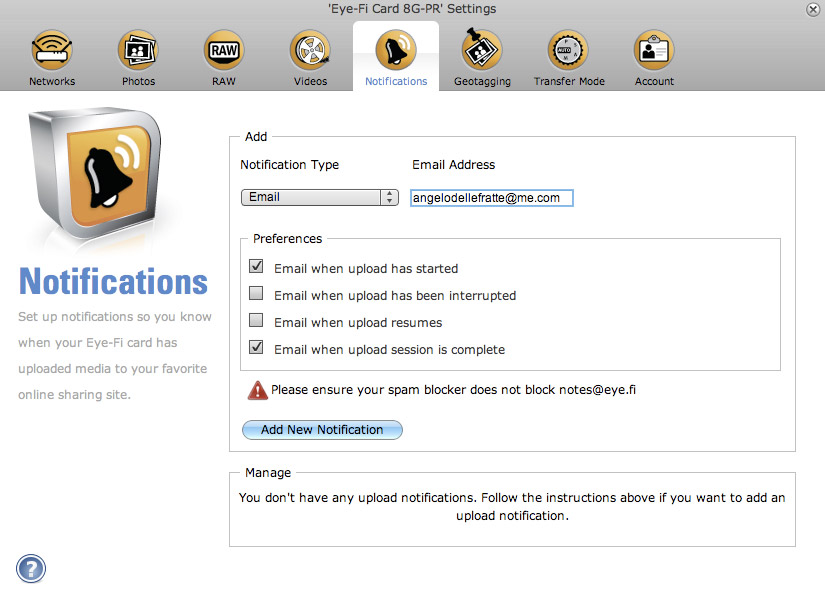Image resolution: width=825 pixels, height=593 pixels.
Task: Select the Notifications bell icon in toolbar
Action: tap(396, 50)
